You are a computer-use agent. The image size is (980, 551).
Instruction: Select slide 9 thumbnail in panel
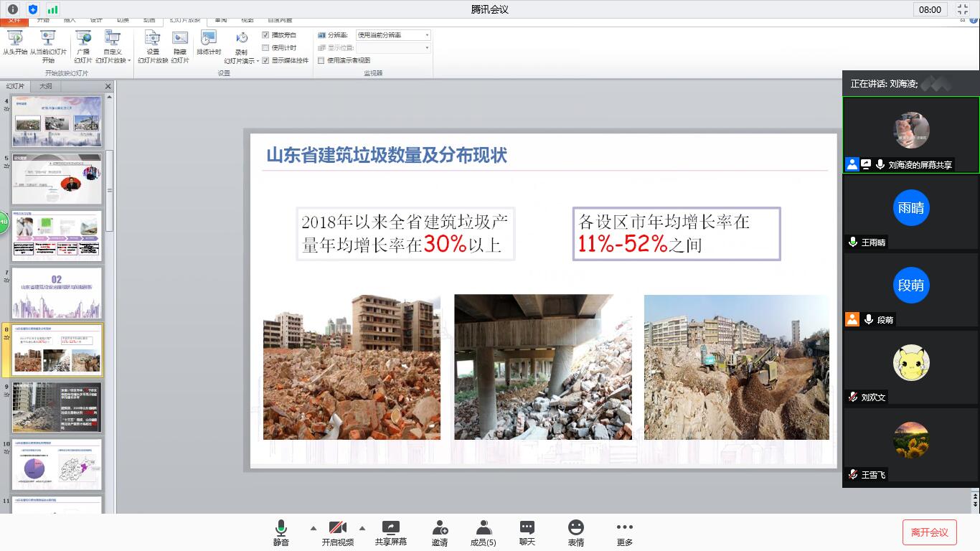click(57, 407)
